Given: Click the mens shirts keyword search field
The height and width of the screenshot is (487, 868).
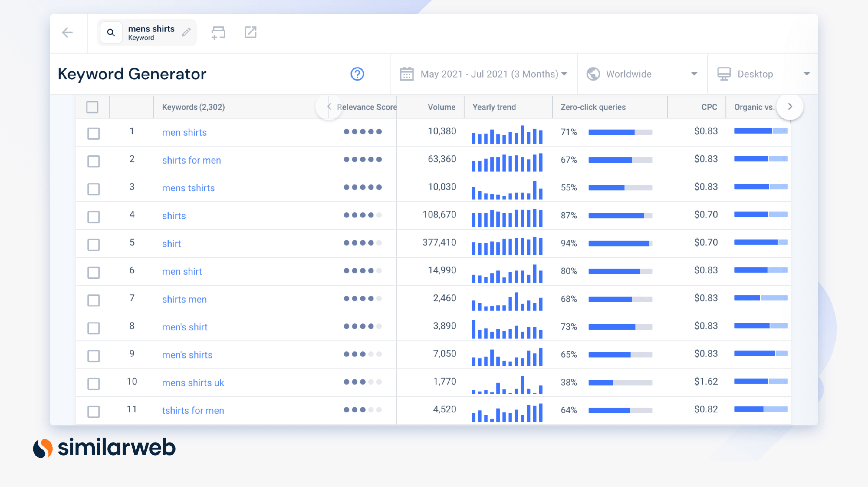Looking at the screenshot, I should tap(146, 33).
